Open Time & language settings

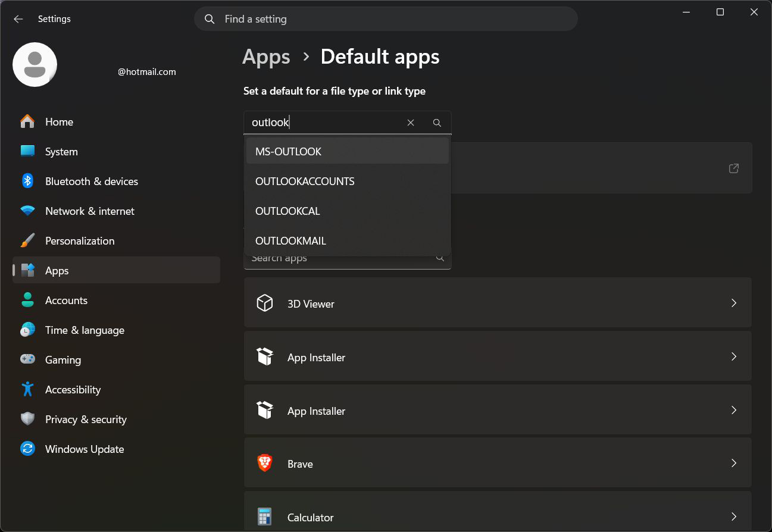click(116, 330)
